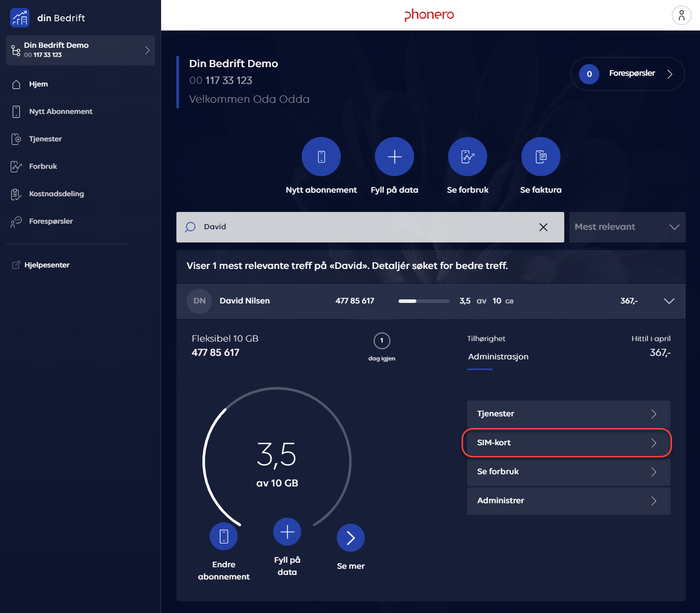Click into the David search field
The image size is (700, 613).
pyautogui.click(x=370, y=227)
